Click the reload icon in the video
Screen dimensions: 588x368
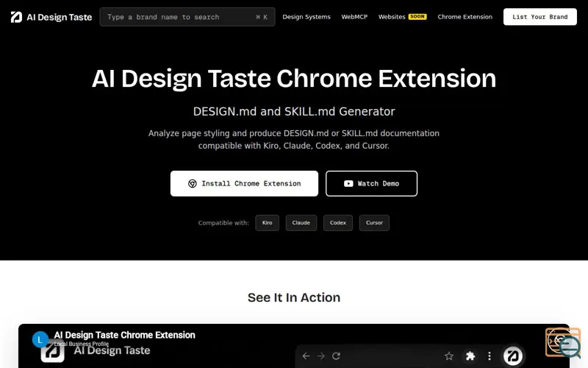pyautogui.click(x=337, y=356)
